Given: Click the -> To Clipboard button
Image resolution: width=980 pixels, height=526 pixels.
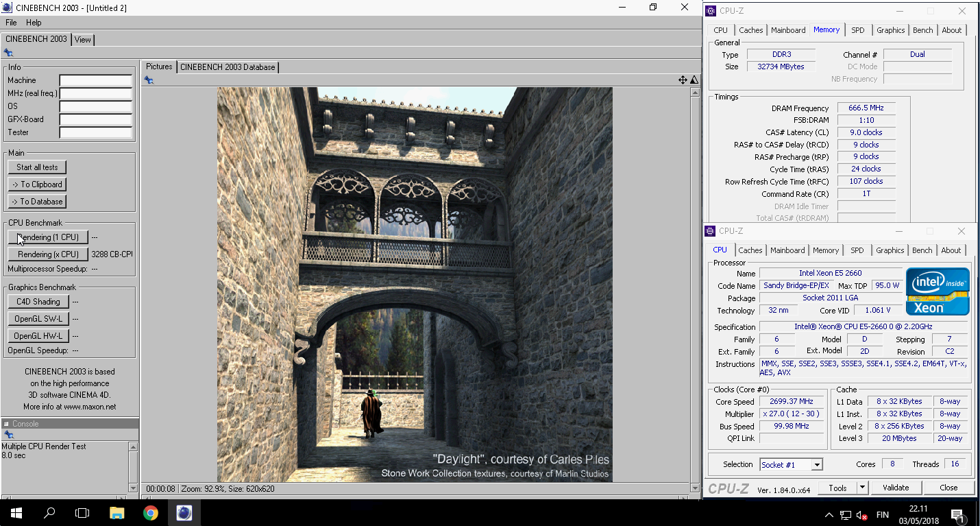Looking at the screenshot, I should 37,184.
